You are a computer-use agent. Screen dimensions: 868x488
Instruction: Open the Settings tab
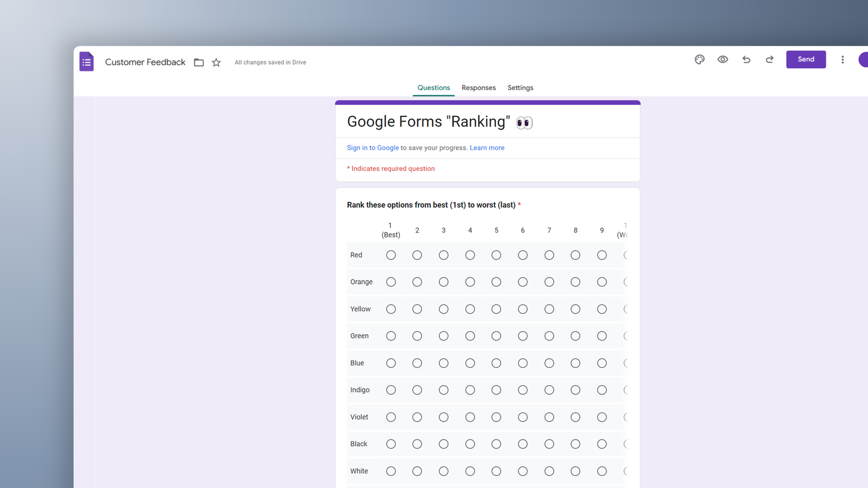coord(520,87)
